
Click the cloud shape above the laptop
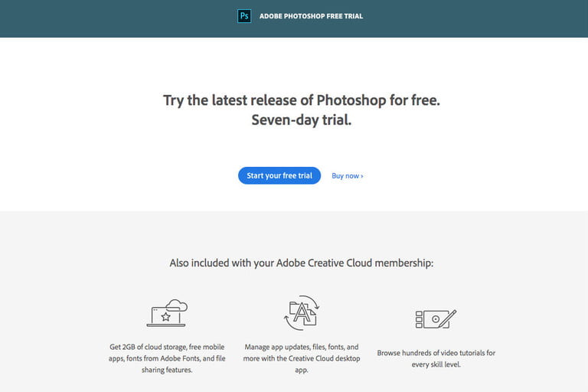click(x=177, y=305)
